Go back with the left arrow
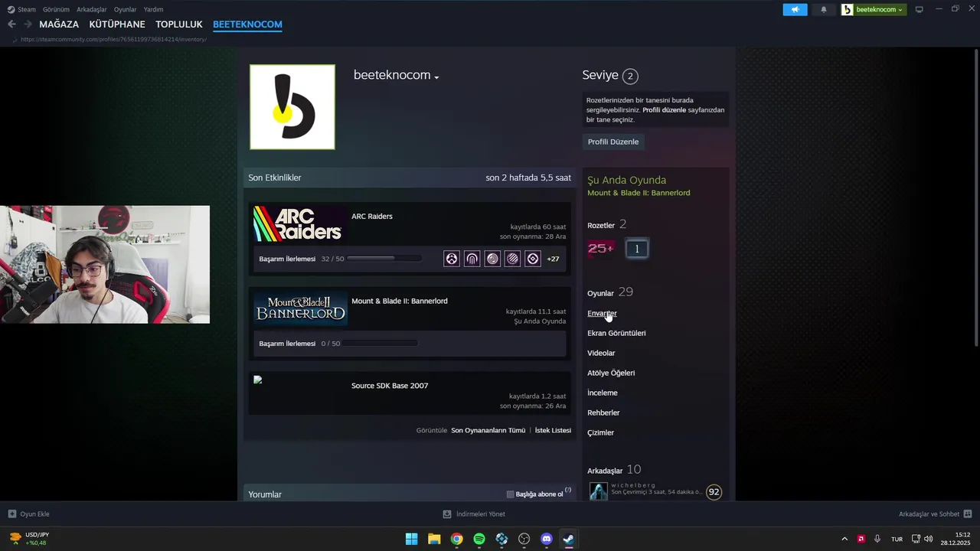Viewport: 980px width, 551px height. [x=11, y=24]
